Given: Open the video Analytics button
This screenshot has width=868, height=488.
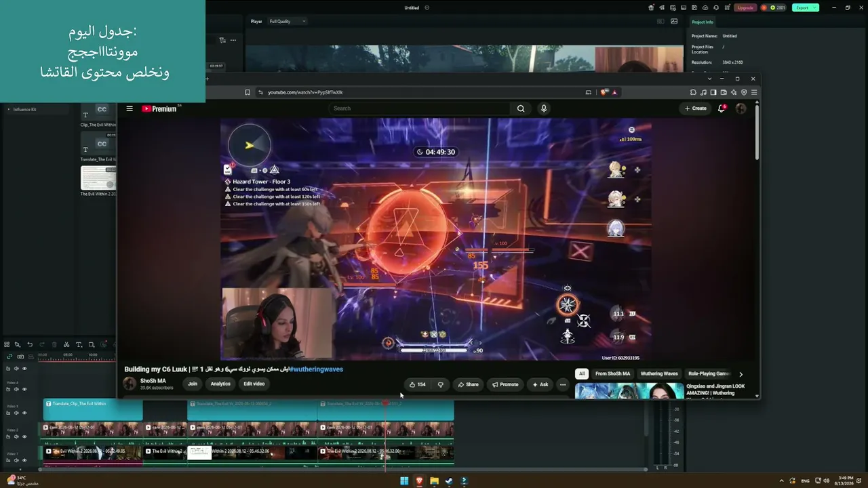Looking at the screenshot, I should (220, 384).
